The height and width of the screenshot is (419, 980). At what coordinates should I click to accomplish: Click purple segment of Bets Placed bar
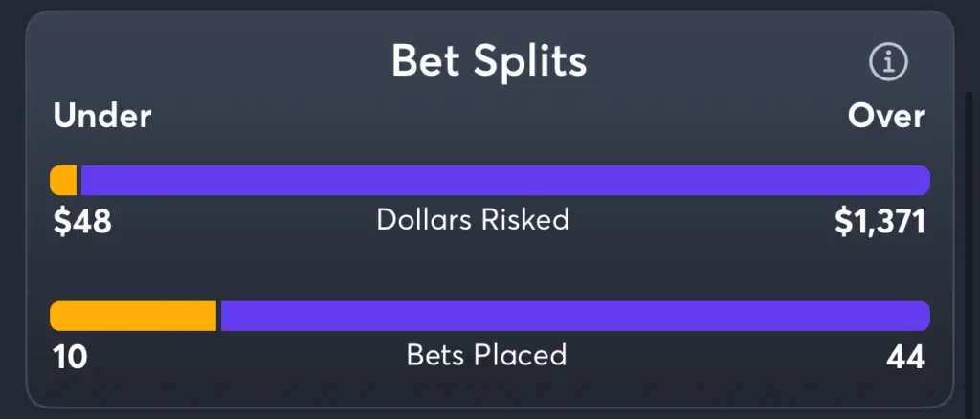575,316
